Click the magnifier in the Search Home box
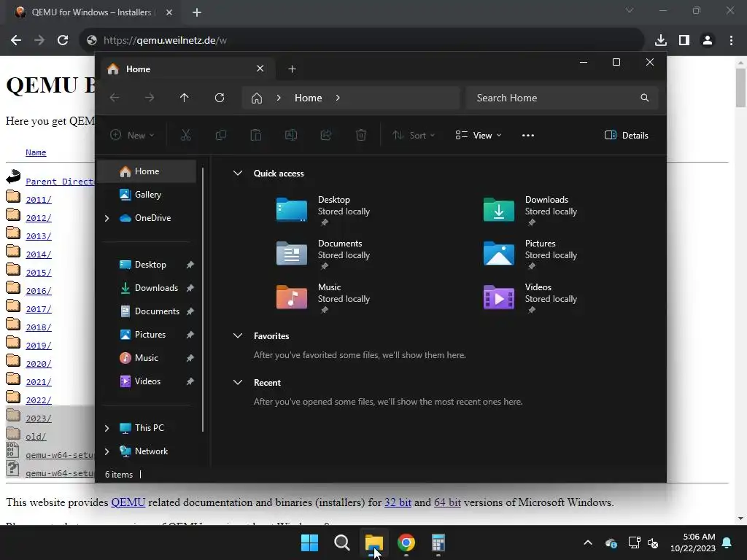The width and height of the screenshot is (747, 560). 645,98
